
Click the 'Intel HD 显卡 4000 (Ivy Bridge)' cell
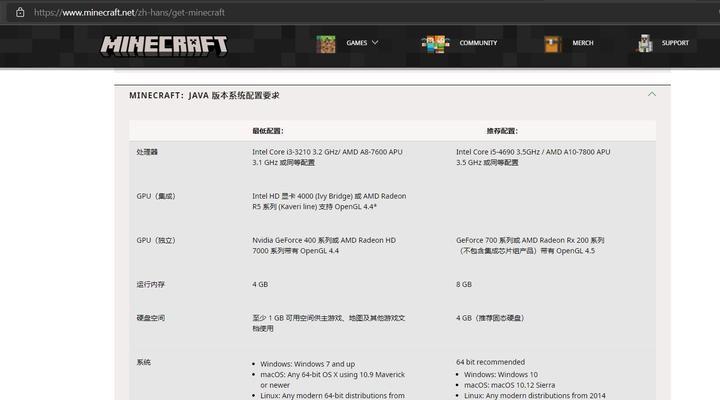(329, 201)
